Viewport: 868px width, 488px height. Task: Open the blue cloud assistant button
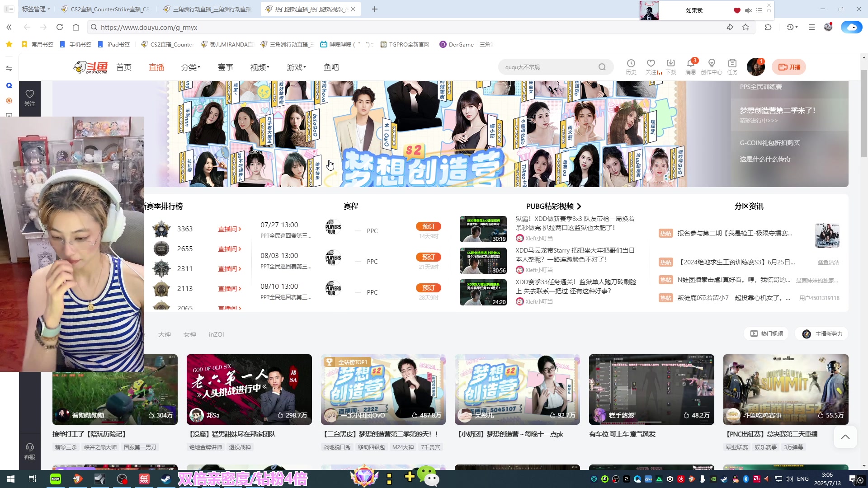pos(851,27)
